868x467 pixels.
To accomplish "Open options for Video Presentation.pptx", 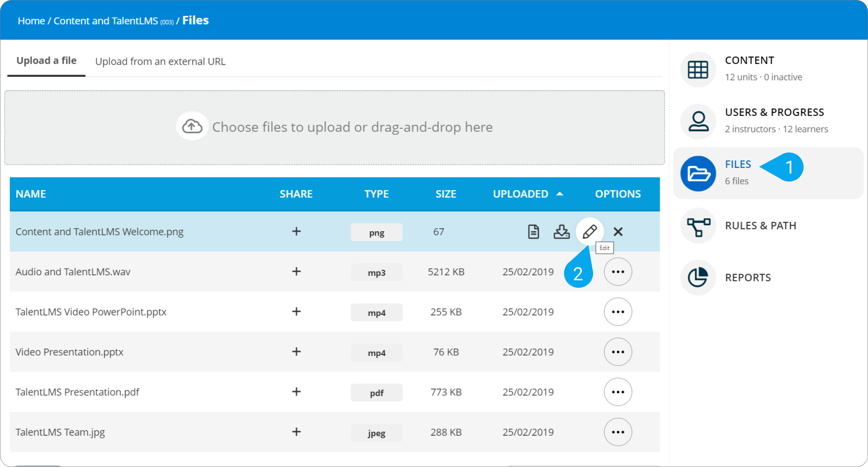I will (x=618, y=352).
